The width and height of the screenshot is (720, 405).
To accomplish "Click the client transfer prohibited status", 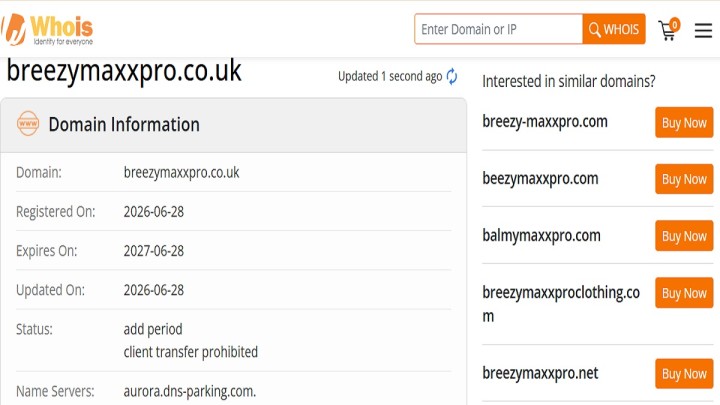I will coord(191,352).
